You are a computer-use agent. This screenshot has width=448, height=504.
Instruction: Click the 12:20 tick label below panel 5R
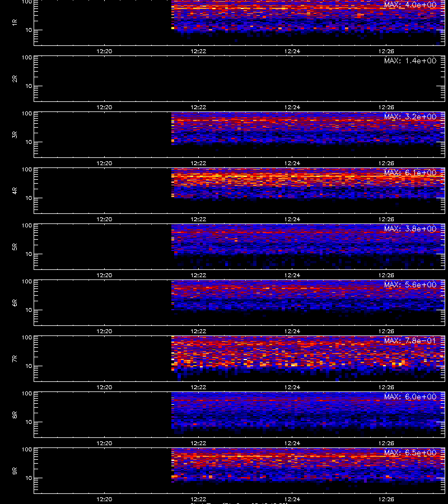(104, 275)
